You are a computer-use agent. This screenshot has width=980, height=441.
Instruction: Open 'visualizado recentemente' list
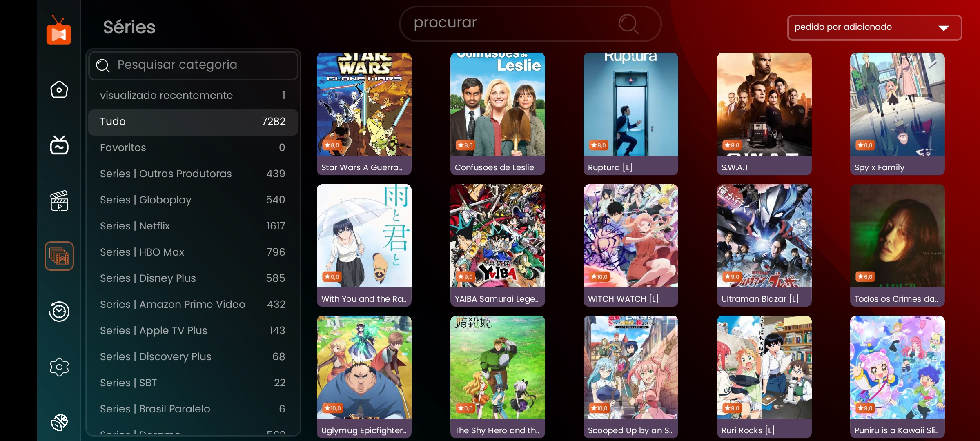tap(193, 96)
